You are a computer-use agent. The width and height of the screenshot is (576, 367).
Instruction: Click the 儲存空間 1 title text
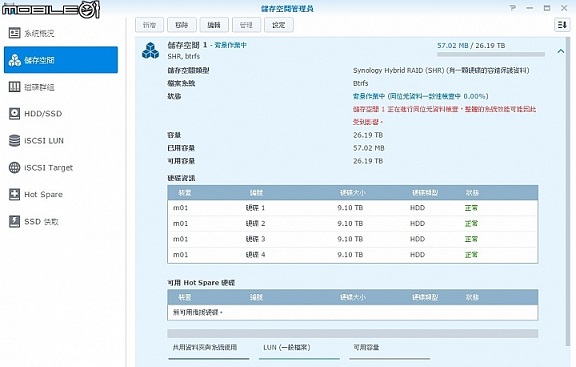click(x=187, y=45)
